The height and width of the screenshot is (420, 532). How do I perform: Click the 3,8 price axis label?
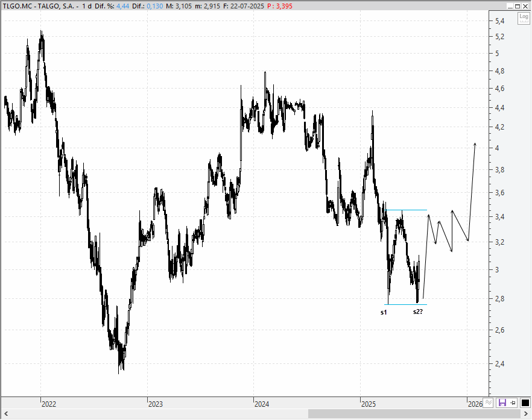500,170
